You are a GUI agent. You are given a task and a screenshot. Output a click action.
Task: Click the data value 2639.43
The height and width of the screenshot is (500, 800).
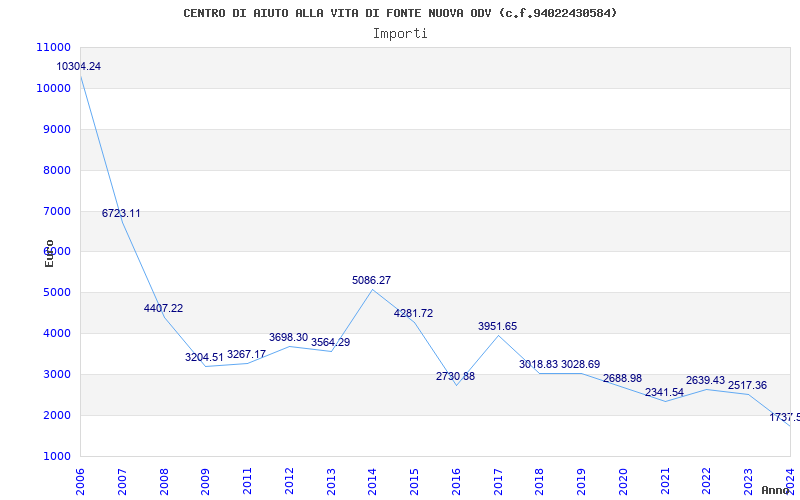[706, 380]
